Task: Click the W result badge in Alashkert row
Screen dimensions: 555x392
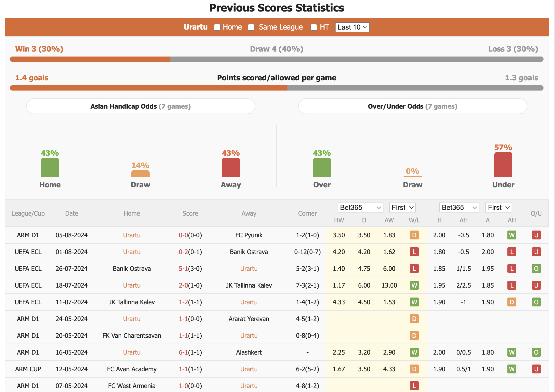Action: point(414,352)
